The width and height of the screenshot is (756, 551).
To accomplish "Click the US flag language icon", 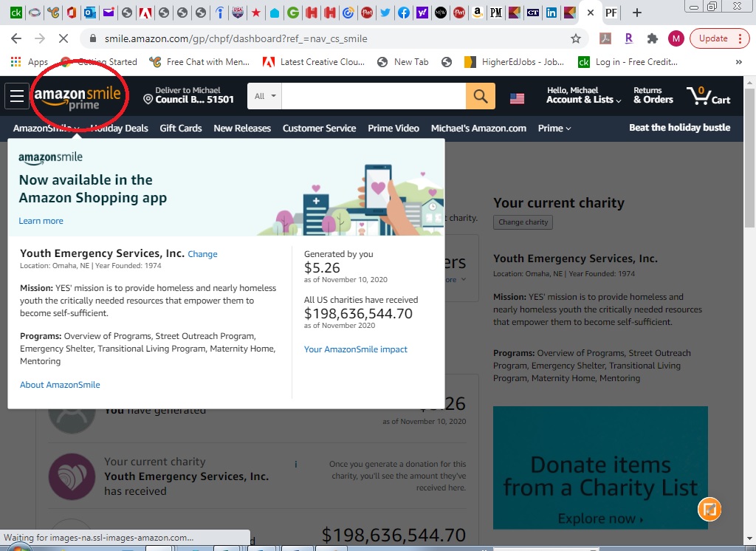I will (517, 97).
